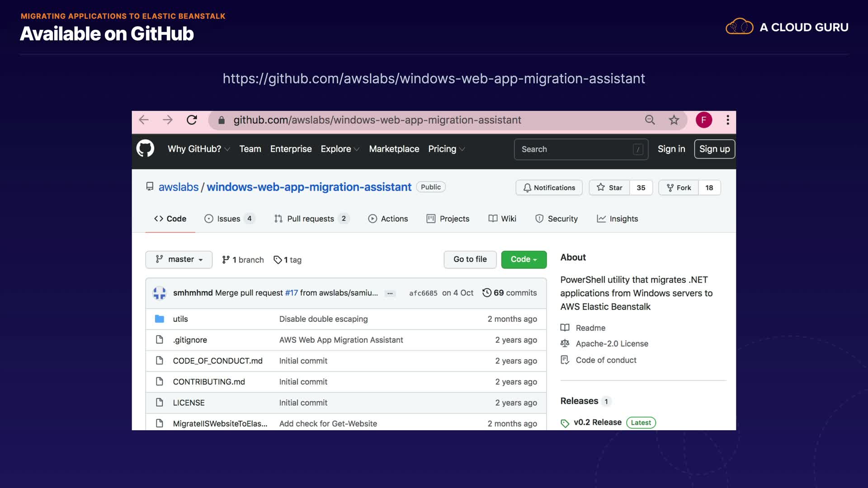Open the Pull requests tab
Image resolution: width=868 pixels, height=488 pixels.
coord(311,219)
